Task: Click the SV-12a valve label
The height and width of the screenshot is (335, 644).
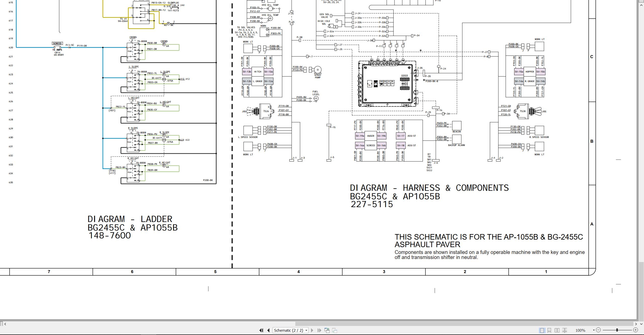Action: tap(268, 81)
